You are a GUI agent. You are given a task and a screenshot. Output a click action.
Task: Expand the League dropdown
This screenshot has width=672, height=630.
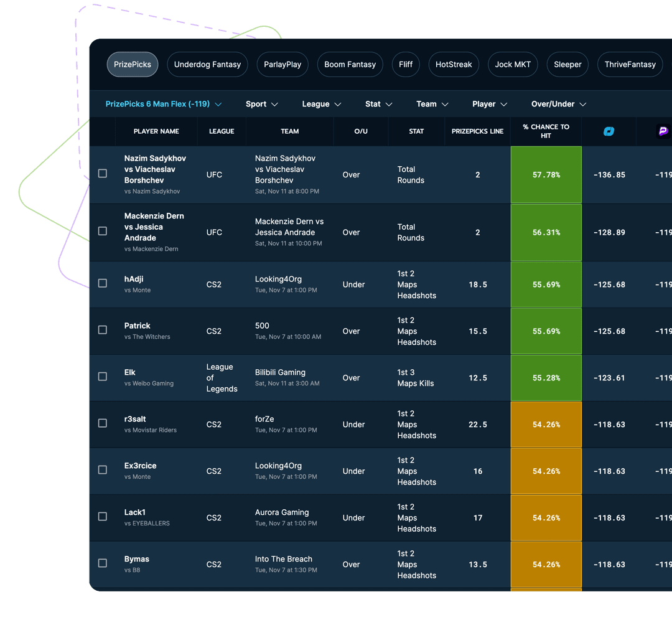(x=321, y=104)
